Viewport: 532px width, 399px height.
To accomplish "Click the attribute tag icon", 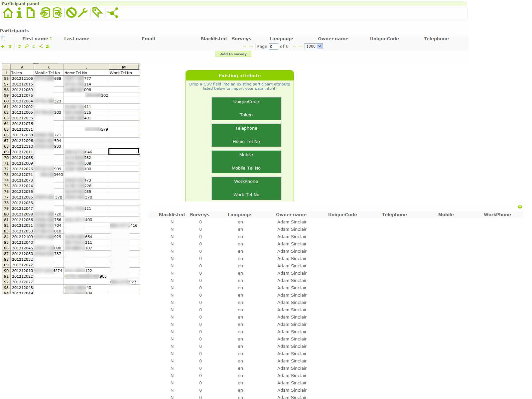I will (97, 13).
